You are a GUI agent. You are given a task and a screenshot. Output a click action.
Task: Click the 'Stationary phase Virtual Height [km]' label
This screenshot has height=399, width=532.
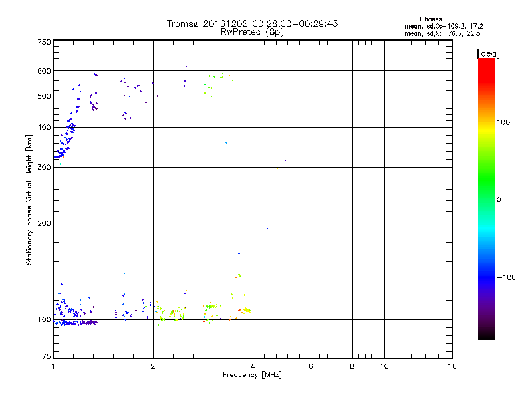tap(29, 199)
